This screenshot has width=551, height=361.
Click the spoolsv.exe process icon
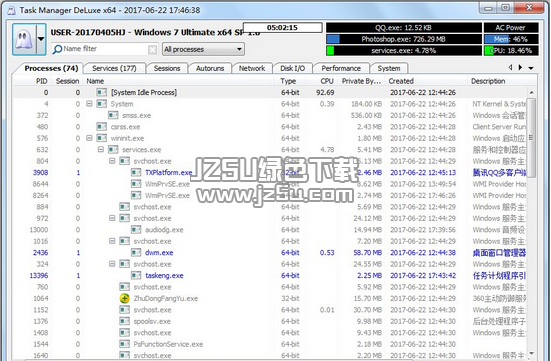[124, 321]
